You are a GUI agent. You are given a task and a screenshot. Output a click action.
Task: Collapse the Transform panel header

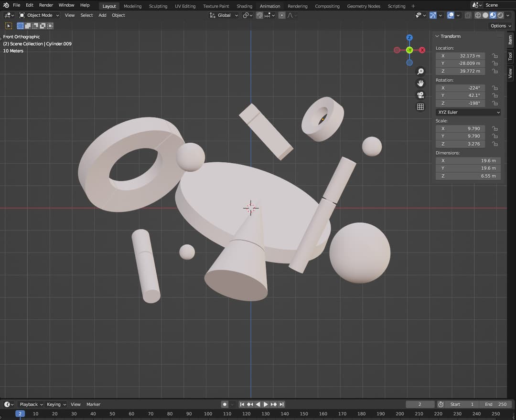(x=449, y=36)
